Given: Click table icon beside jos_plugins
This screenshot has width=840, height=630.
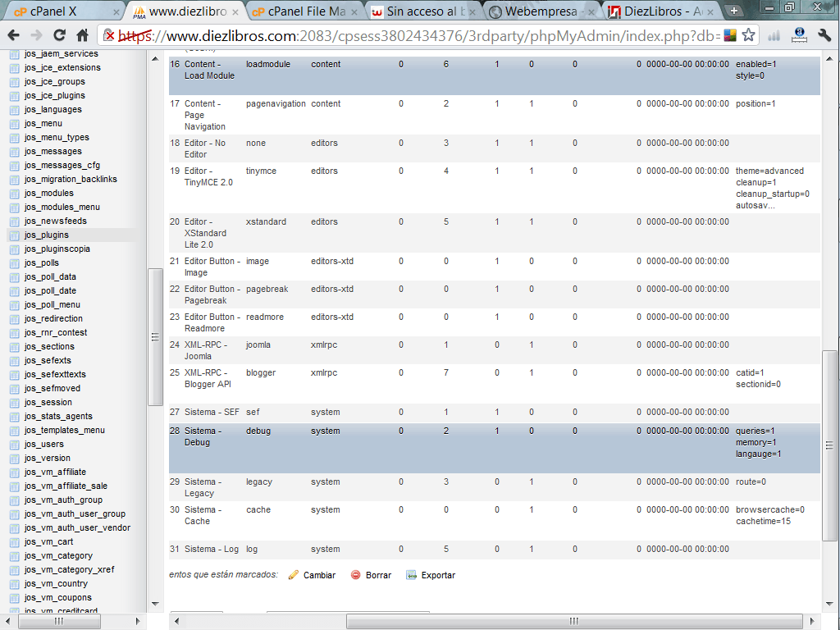Looking at the screenshot, I should click(15, 235).
